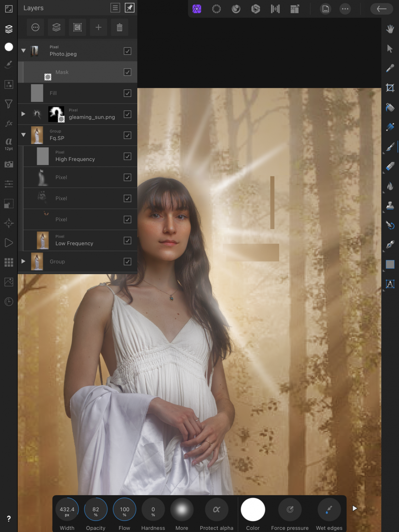The width and height of the screenshot is (399, 532).
Task: Select the Pen tool
Action: [x=390, y=244]
